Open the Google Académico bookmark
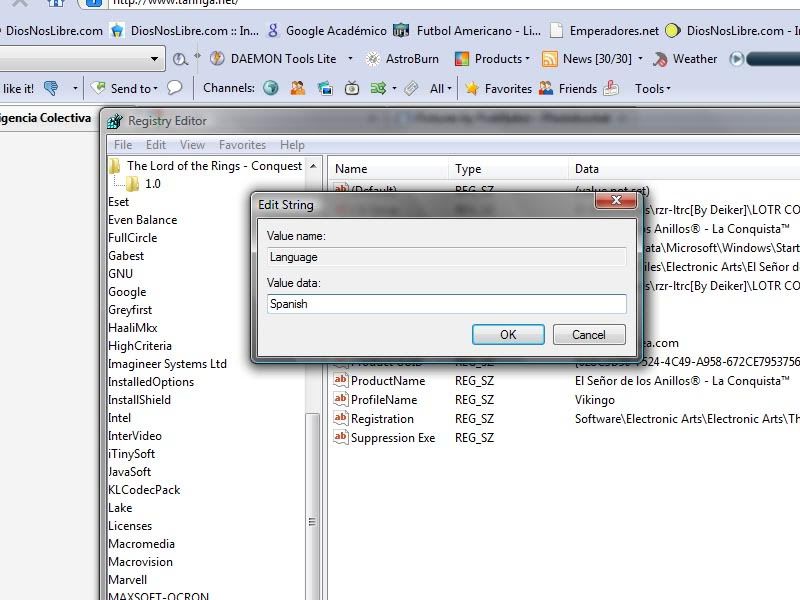800x600 pixels. pos(327,31)
